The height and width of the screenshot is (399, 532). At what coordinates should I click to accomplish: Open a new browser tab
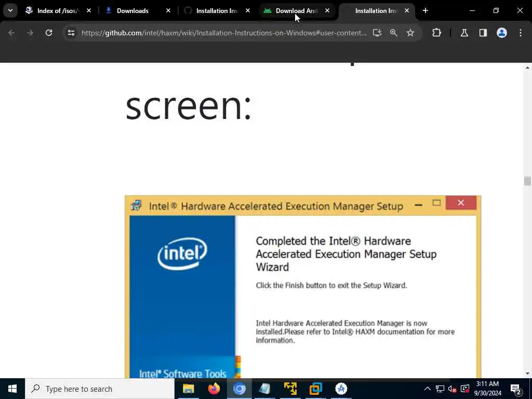coord(425,10)
